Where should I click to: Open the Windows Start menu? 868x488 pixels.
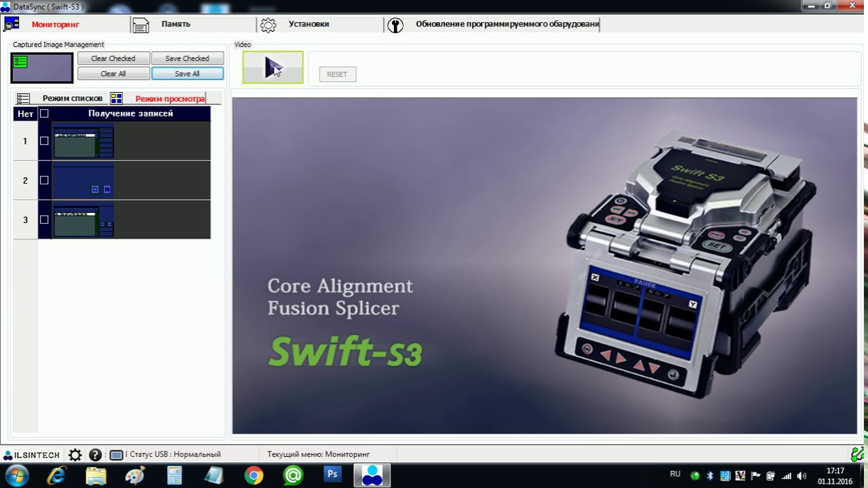click(x=16, y=475)
